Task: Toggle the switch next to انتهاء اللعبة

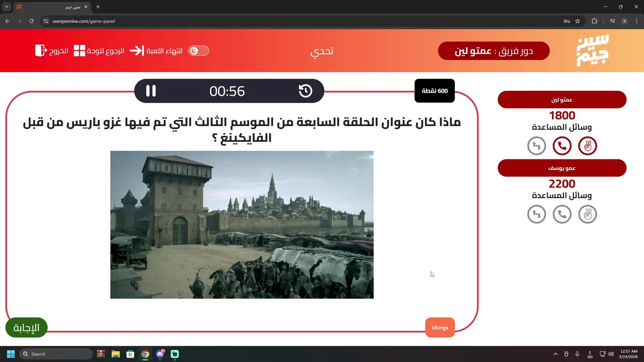Action: 198,51
